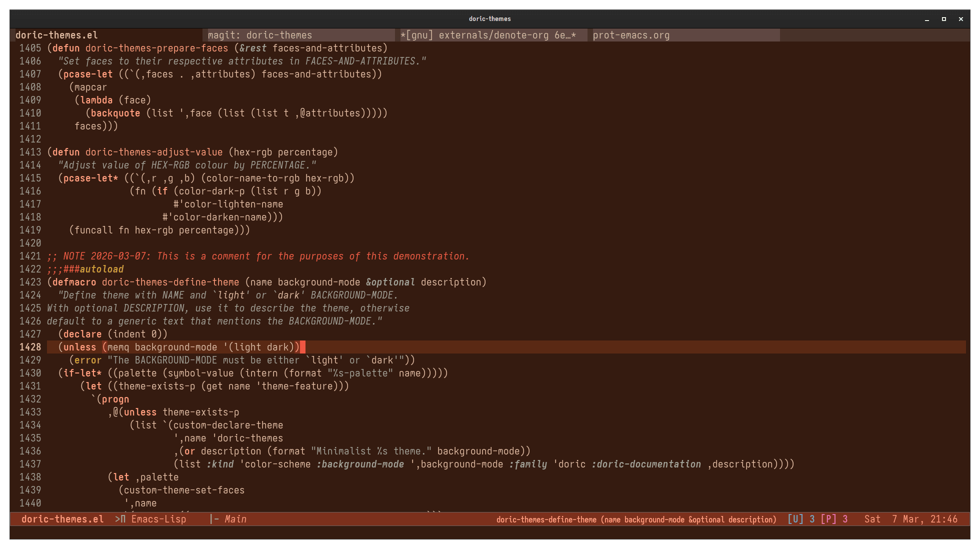Click the |- branch symbol before Main
The height and width of the screenshot is (549, 980).
[214, 519]
